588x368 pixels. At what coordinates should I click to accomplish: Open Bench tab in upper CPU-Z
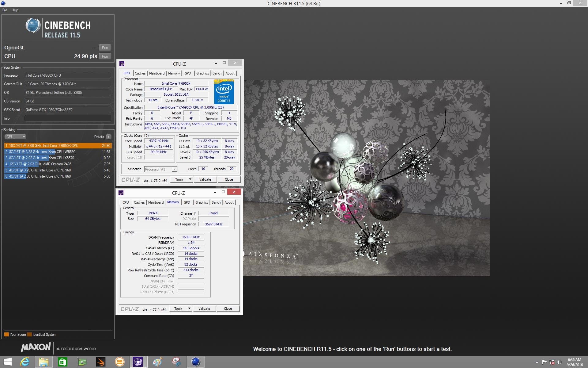coord(217,73)
